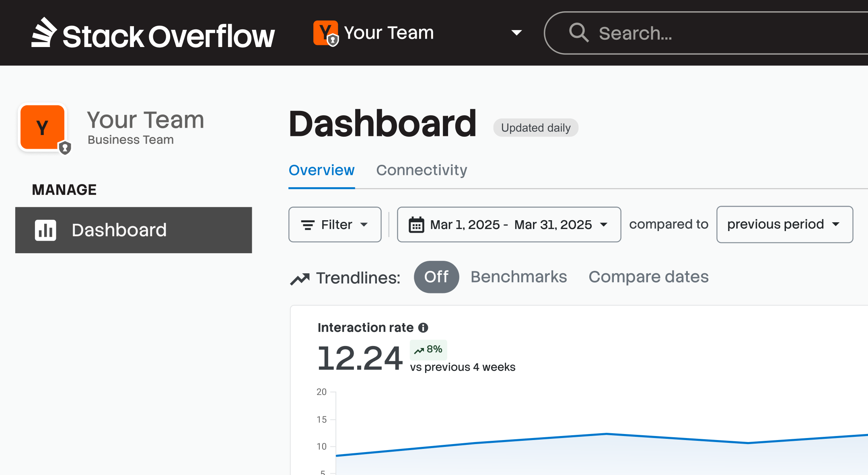
Task: Click the search magnifier icon
Action: (579, 33)
